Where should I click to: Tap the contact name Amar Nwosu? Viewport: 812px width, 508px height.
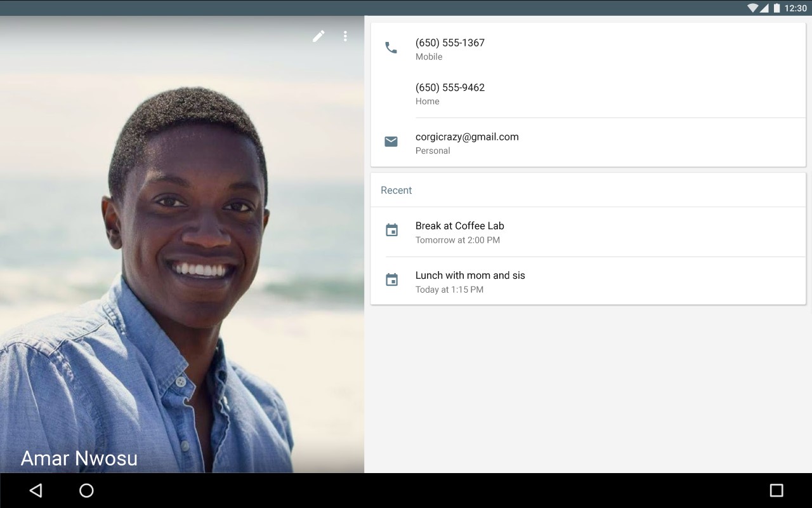pyautogui.click(x=79, y=458)
